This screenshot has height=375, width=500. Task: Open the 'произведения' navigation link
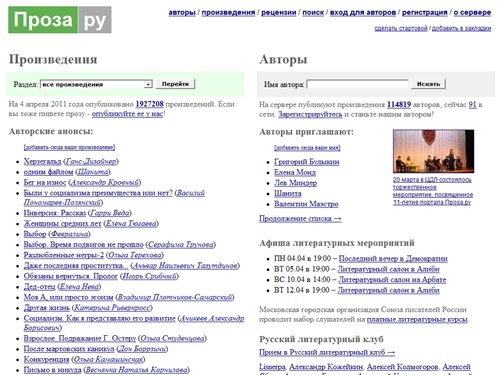(x=228, y=13)
